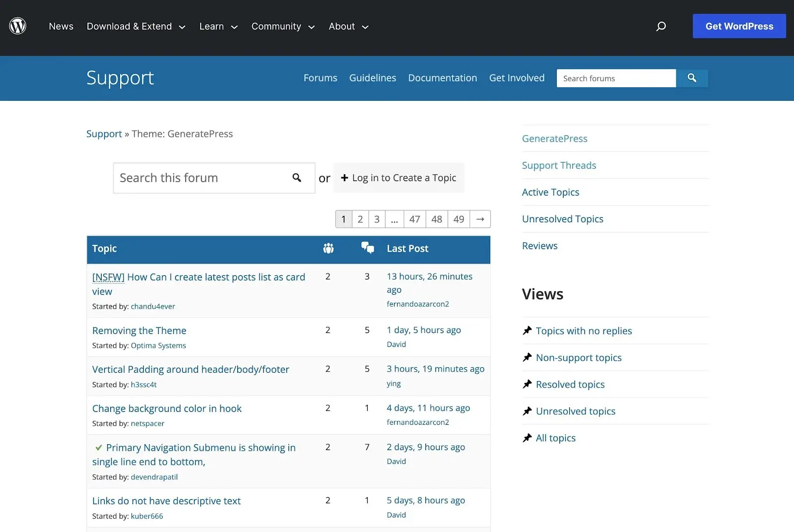Image resolution: width=794 pixels, height=532 pixels.
Task: Click the pin icon next to Unresolved topics
Action: 527,411
